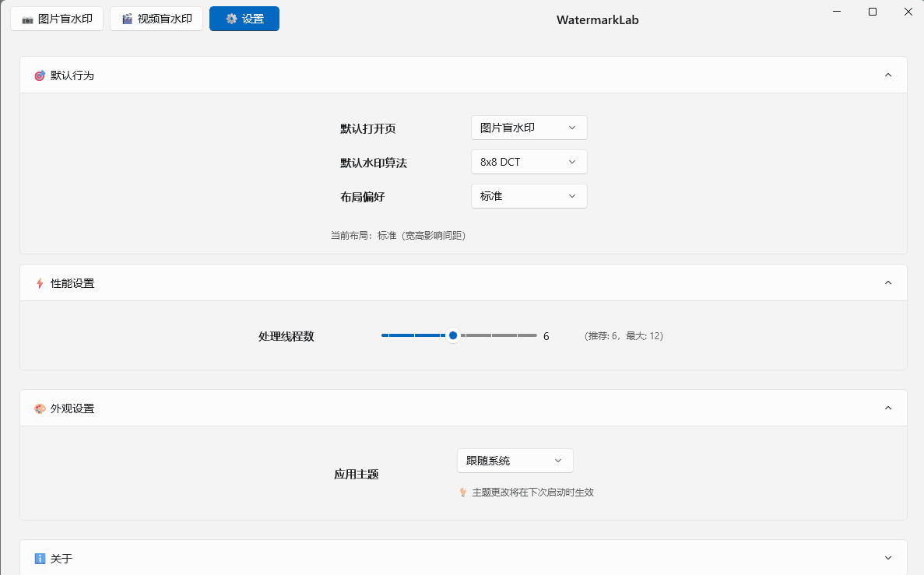
Task: Collapse the 默认行为 section chevron
Action: point(888,75)
